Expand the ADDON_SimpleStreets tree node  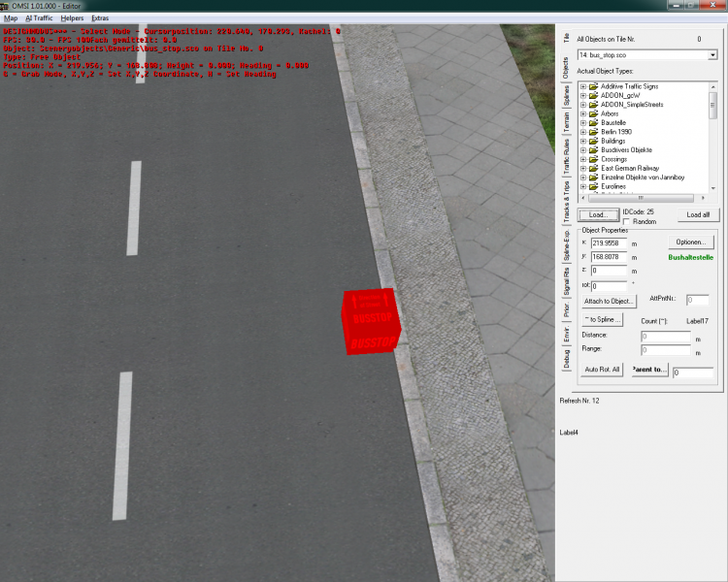coord(583,105)
